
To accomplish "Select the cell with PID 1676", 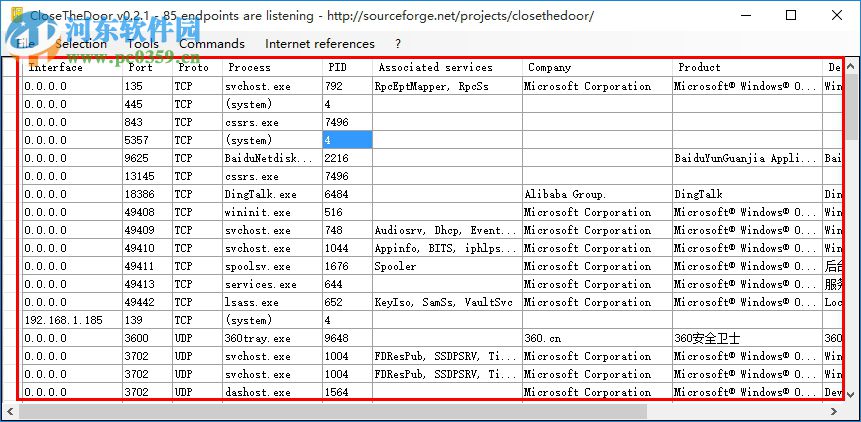I will tap(347, 267).
